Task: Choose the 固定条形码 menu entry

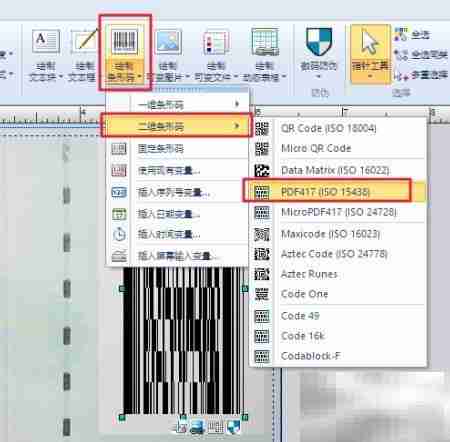Action: [x=178, y=149]
